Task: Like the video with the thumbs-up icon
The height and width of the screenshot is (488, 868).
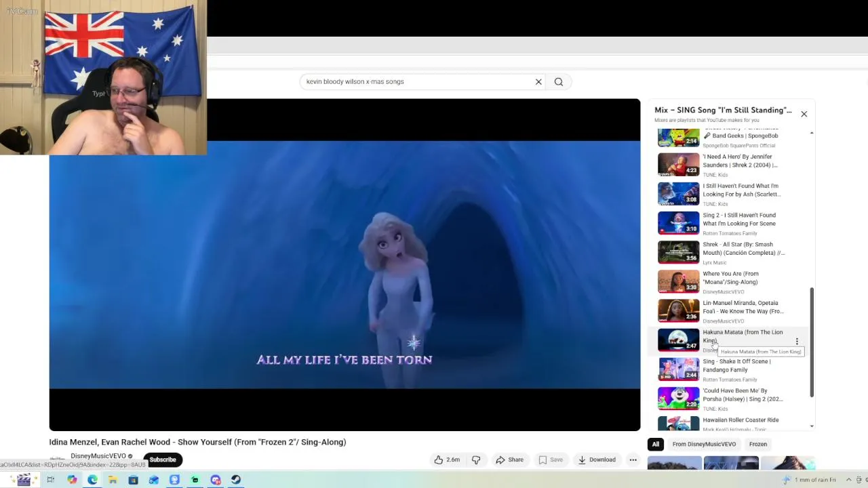Action: click(439, 460)
